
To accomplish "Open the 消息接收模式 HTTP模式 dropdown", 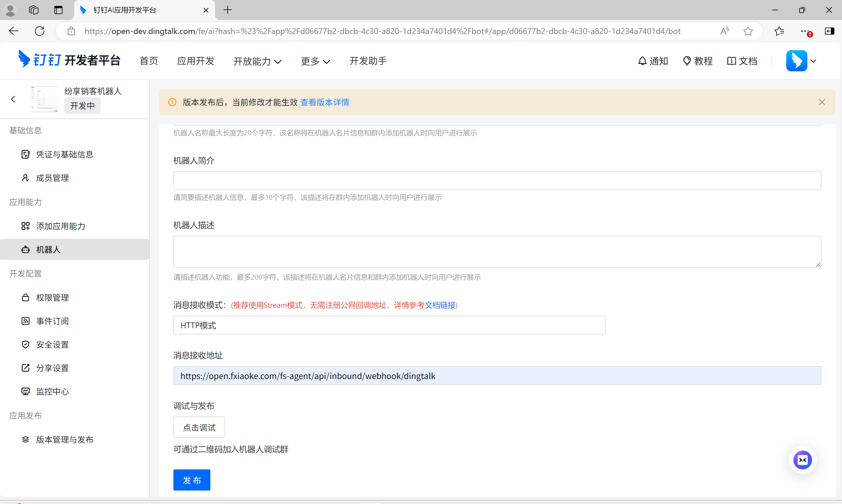I will [389, 325].
